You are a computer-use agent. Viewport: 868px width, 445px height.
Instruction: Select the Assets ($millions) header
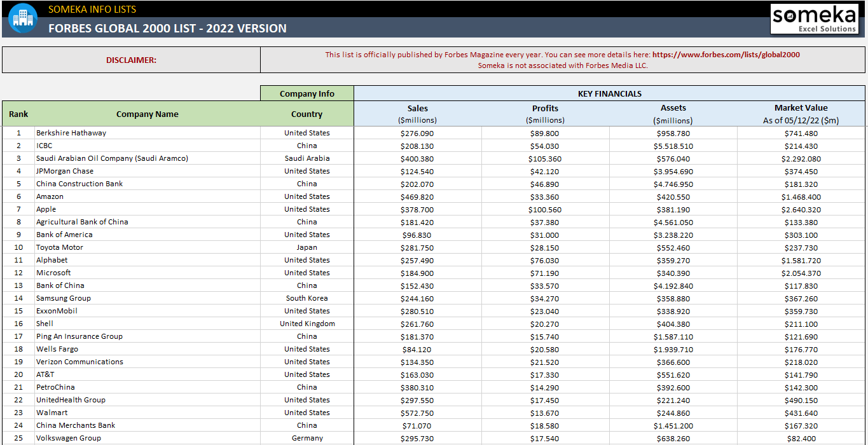click(673, 113)
